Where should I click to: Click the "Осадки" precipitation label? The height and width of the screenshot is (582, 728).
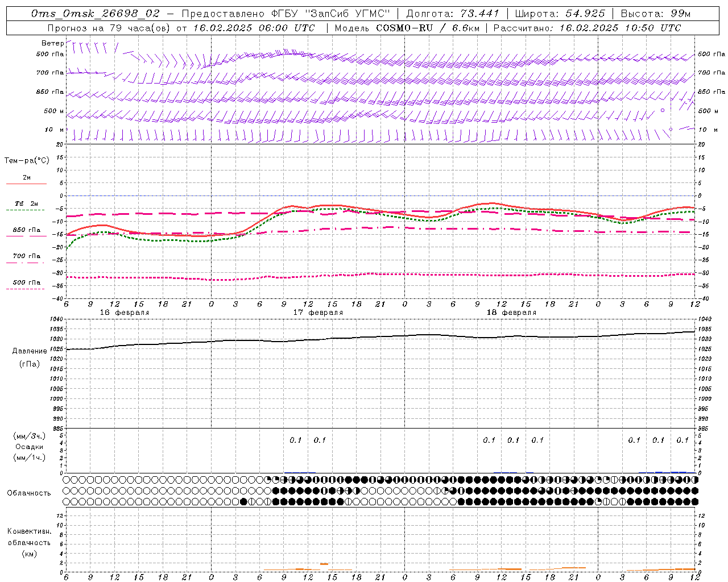(30, 447)
